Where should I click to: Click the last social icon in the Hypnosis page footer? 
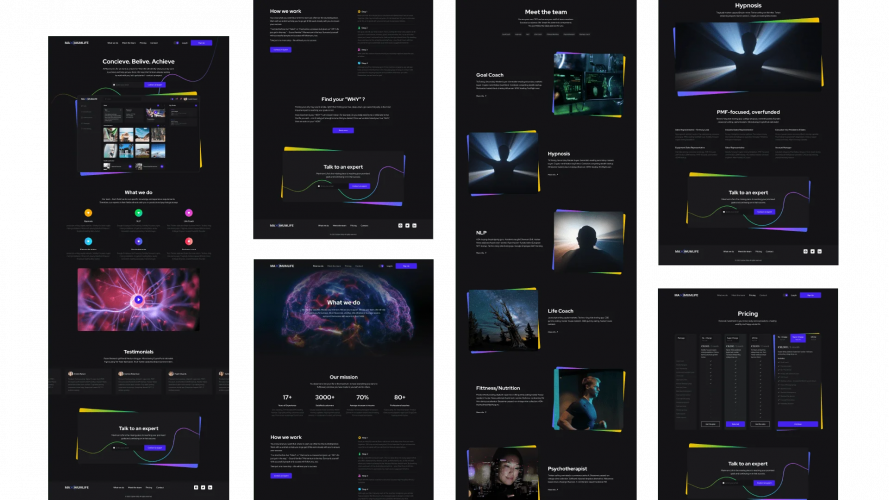coord(819,251)
